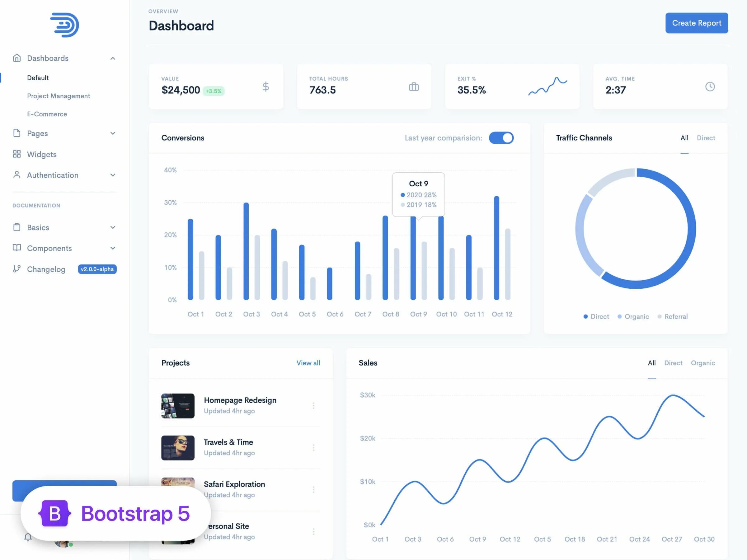Viewport: 747px width, 560px height.
Task: Click the Create Report button
Action: tap(696, 23)
